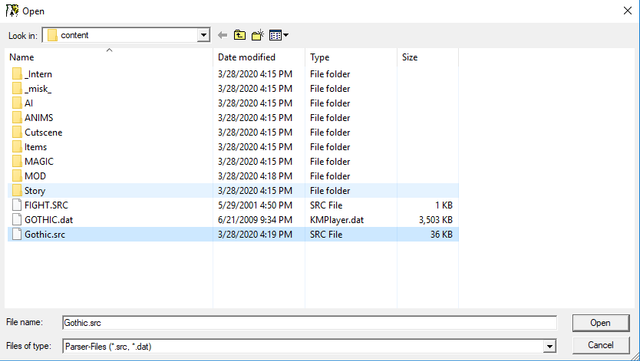Expand the Look in dropdown
The image size is (640, 361).
[x=203, y=35]
